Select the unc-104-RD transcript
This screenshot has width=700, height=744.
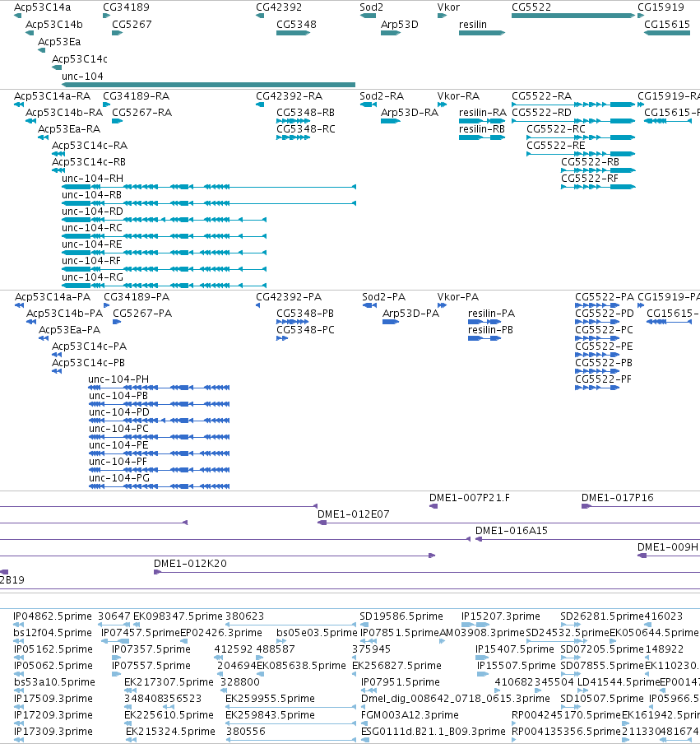pyautogui.click(x=164, y=220)
